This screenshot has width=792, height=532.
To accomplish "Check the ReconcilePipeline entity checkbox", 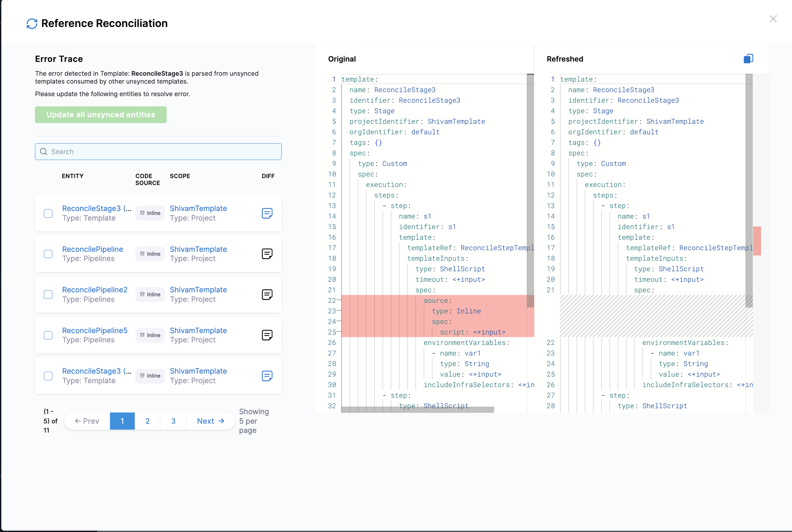I will 48,254.
